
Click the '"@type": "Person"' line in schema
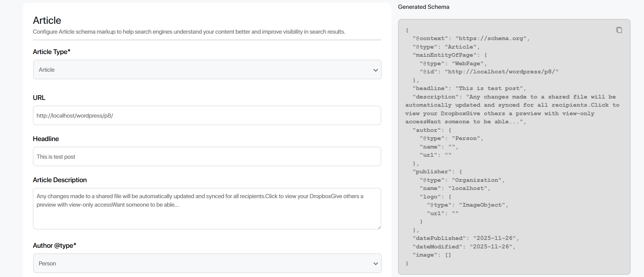pyautogui.click(x=452, y=138)
